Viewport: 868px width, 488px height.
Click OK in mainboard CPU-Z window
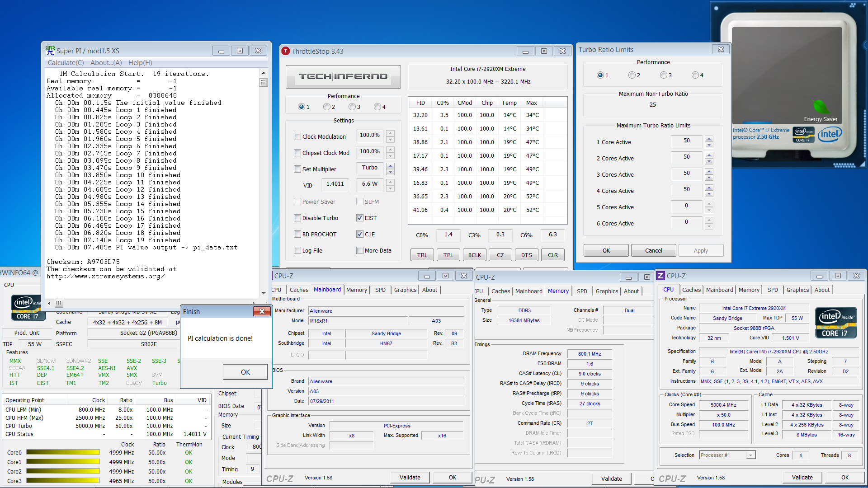[x=453, y=477]
